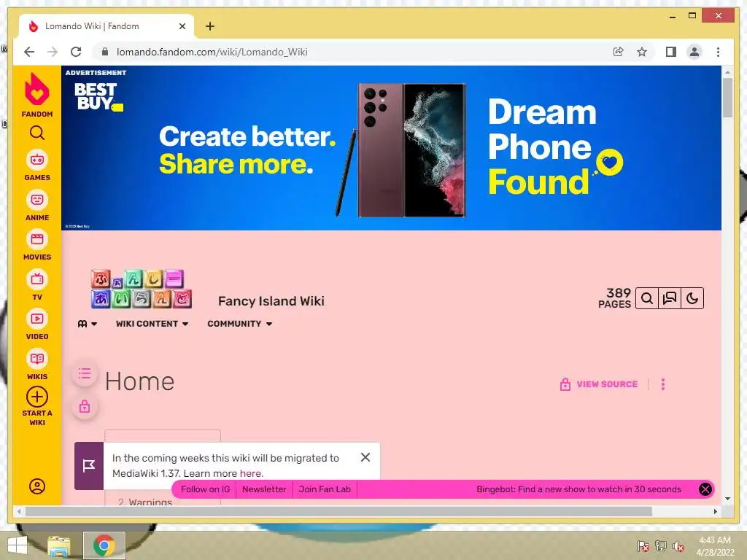Screen dimensions: 747x560
Task: Click the '389 PAGES' counter
Action: (x=614, y=298)
